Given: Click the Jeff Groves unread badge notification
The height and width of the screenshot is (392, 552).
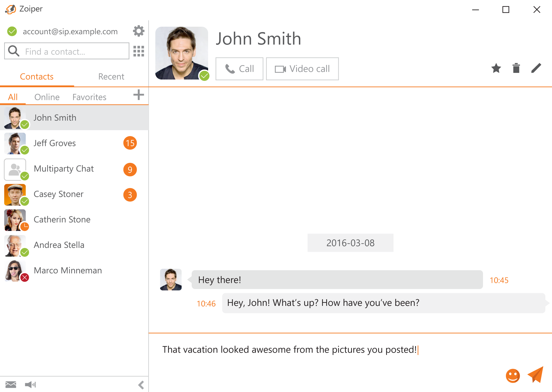Looking at the screenshot, I should click(130, 143).
